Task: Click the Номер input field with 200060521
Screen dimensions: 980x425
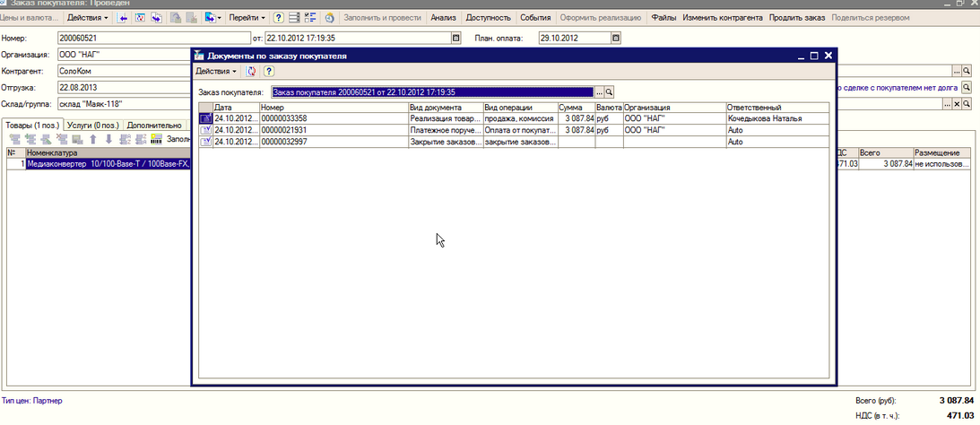Action: click(x=153, y=38)
